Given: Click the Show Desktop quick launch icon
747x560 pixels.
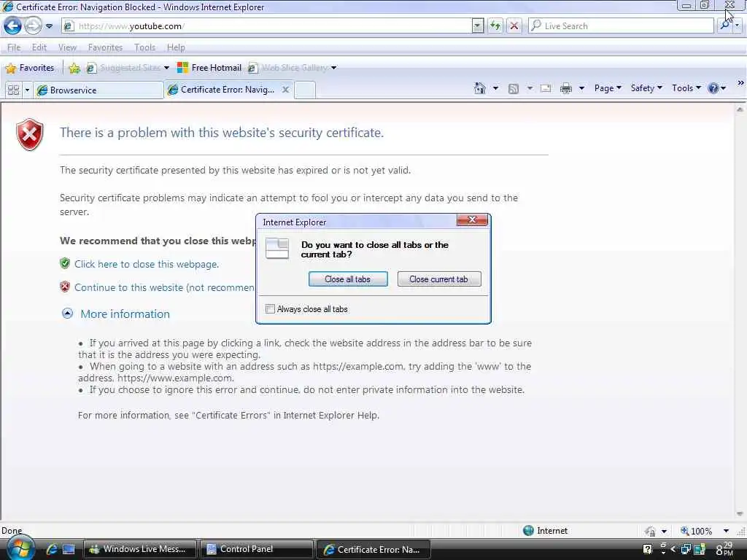Looking at the screenshot, I should (69, 550).
